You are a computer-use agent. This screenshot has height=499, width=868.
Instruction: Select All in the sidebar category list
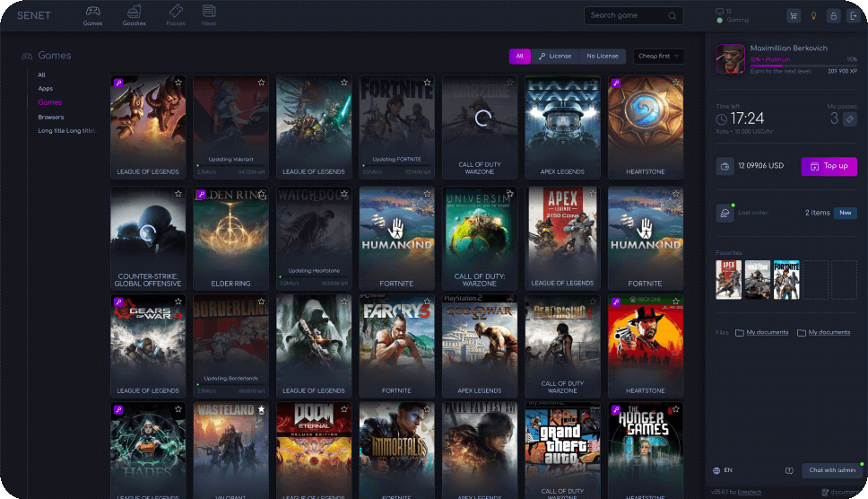pyautogui.click(x=41, y=74)
